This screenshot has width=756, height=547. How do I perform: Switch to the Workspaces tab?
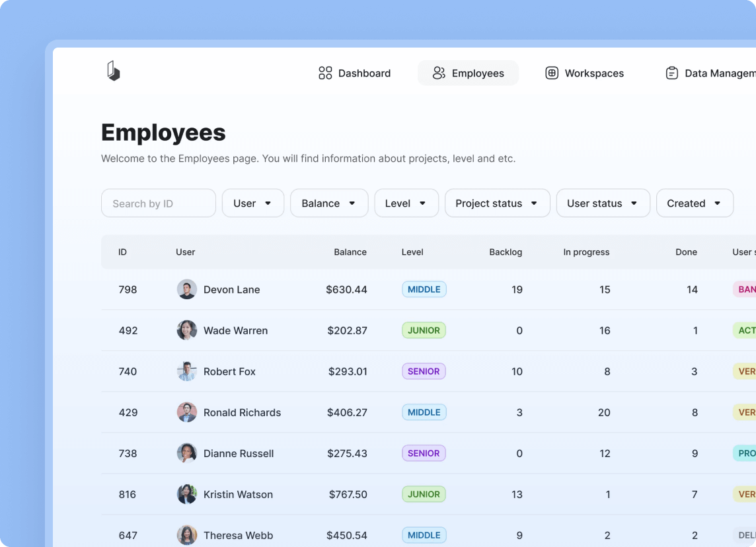click(x=584, y=73)
